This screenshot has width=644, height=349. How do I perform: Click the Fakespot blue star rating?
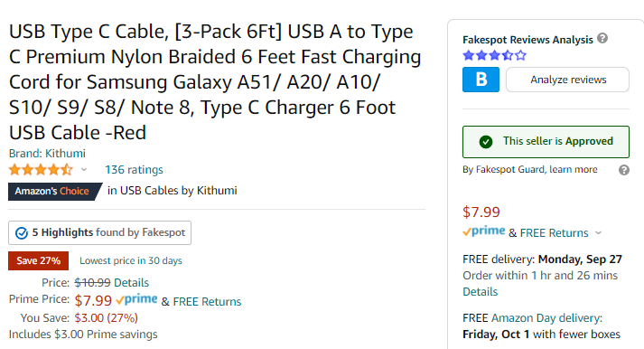[x=494, y=55]
